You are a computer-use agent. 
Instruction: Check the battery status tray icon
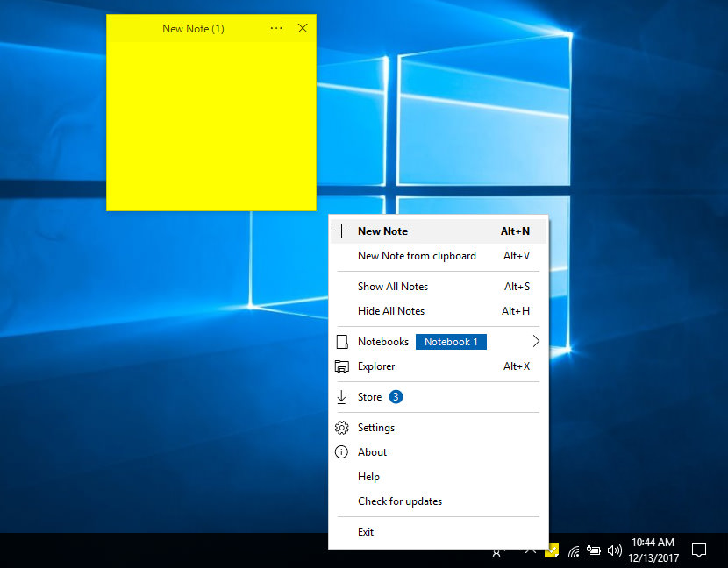click(x=594, y=551)
